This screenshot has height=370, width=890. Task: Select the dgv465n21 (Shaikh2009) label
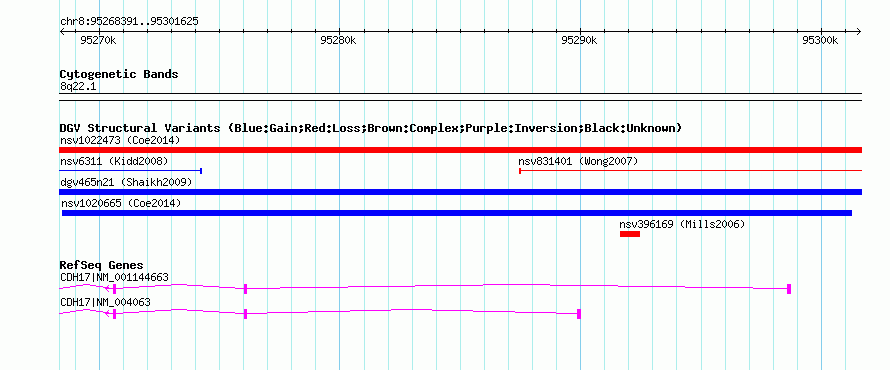(126, 182)
